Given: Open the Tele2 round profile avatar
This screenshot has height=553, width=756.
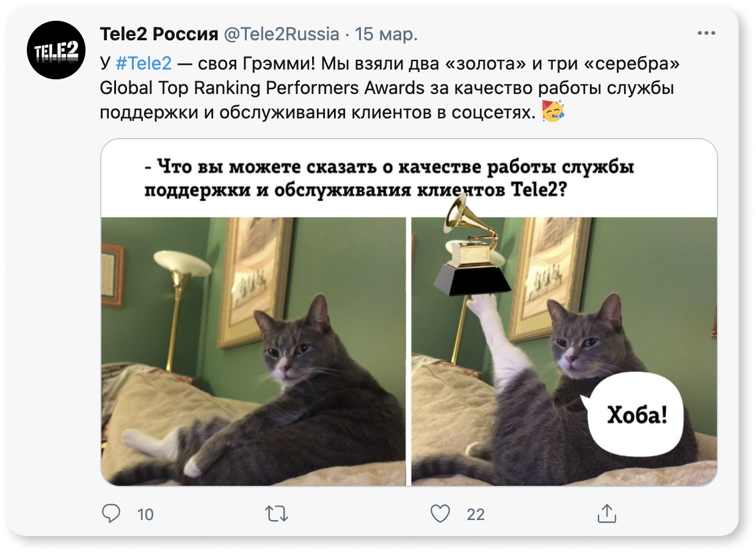Looking at the screenshot, I should pyautogui.click(x=56, y=50).
